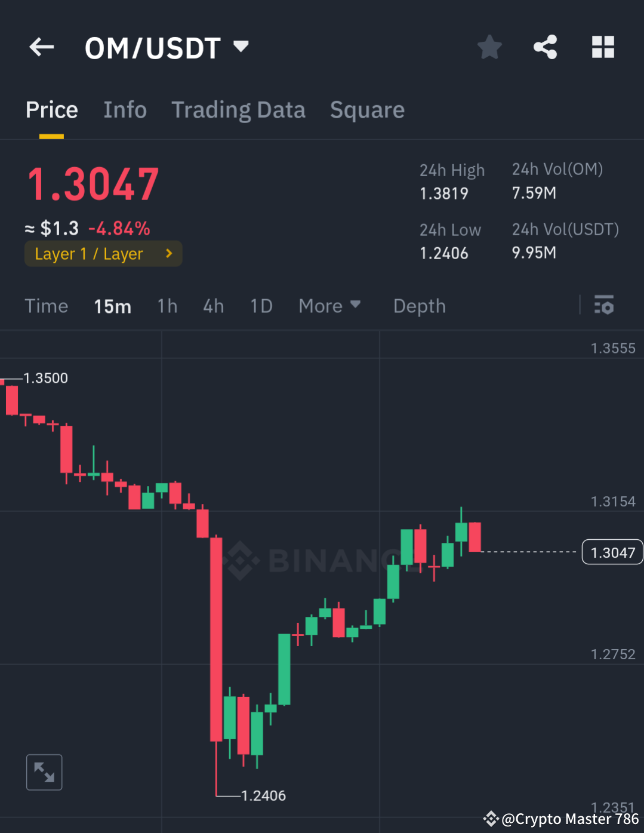Image resolution: width=644 pixels, height=833 pixels.
Task: Expand the More timeframes dropdown
Action: tap(329, 306)
